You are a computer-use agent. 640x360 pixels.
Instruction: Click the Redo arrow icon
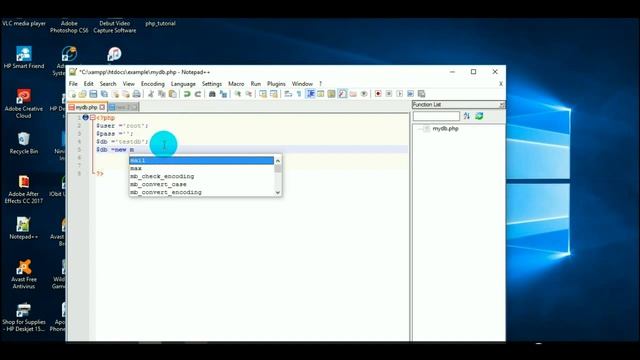coord(198,94)
